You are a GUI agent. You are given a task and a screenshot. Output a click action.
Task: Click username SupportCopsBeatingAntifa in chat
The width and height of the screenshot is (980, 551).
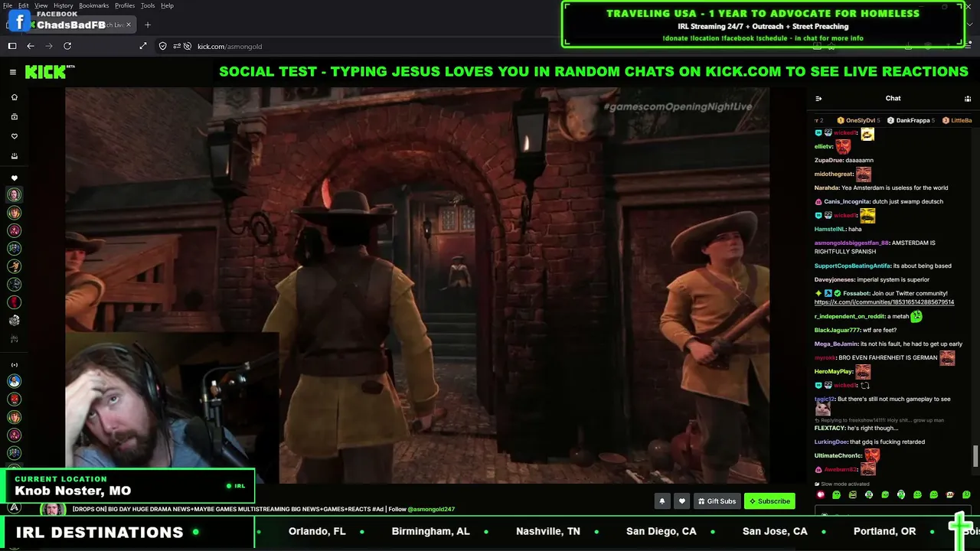(852, 266)
